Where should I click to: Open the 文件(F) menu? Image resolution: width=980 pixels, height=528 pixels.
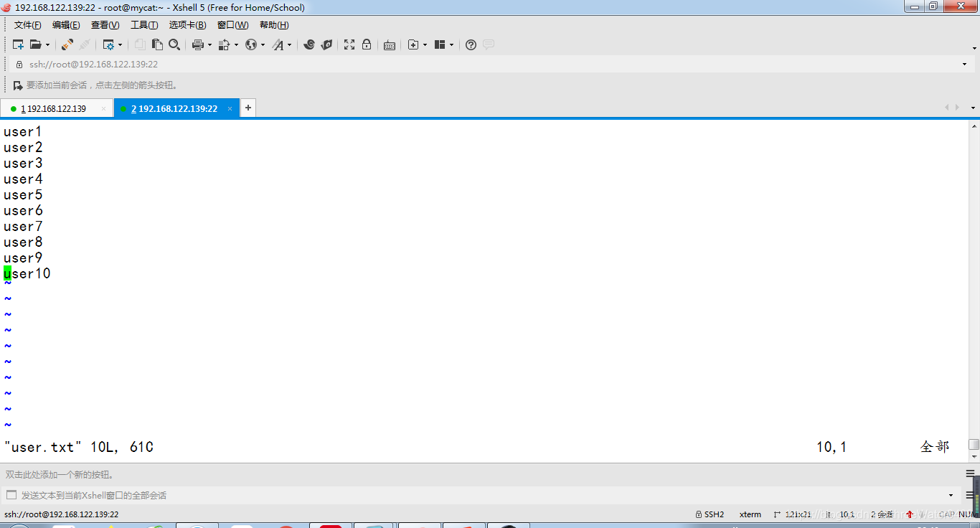coord(28,25)
